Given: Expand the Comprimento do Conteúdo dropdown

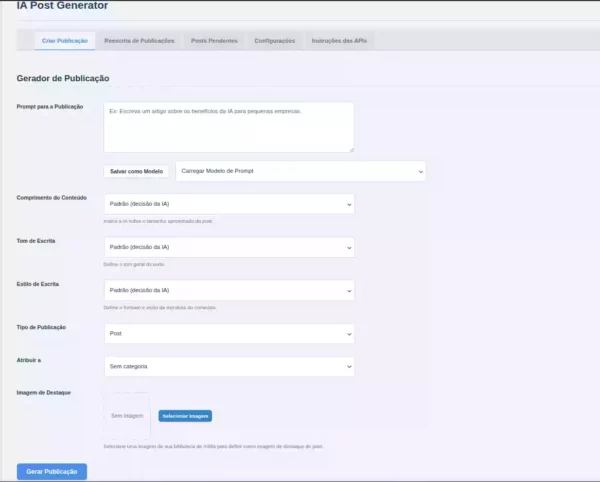Looking at the screenshot, I should click(228, 204).
